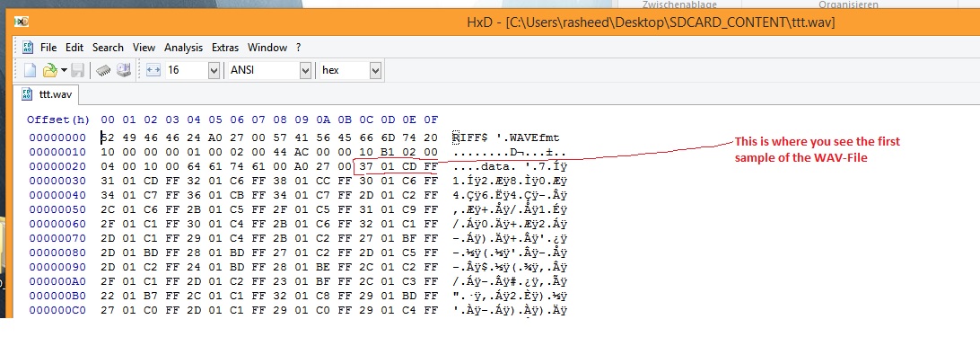The image size is (980, 337).
Task: Click the bytes-per-row width icon
Action: [x=153, y=70]
